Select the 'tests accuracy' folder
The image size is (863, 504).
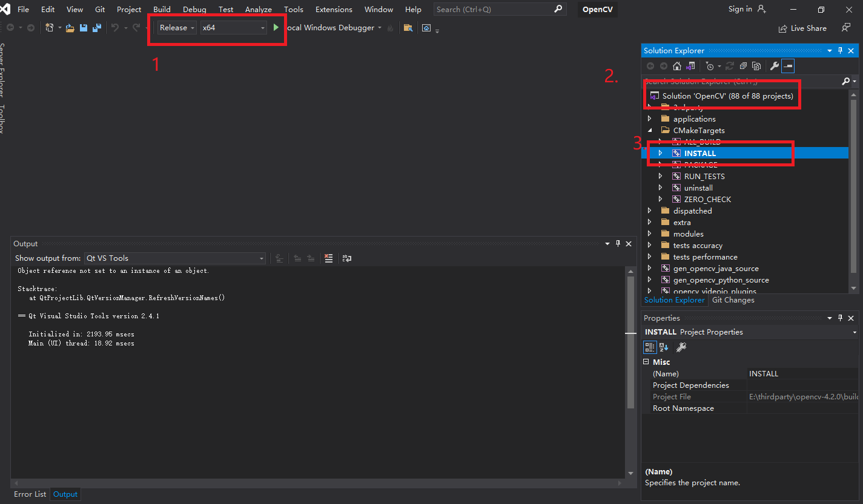pyautogui.click(x=698, y=246)
